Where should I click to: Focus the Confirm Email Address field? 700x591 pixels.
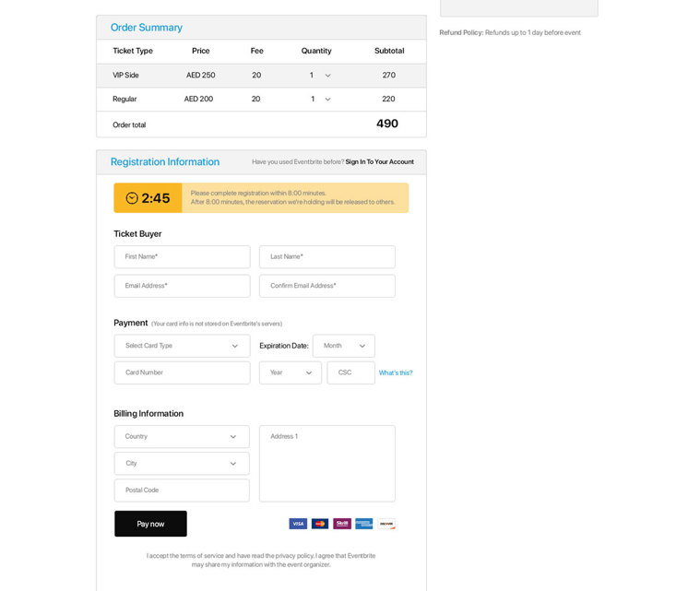(x=327, y=286)
